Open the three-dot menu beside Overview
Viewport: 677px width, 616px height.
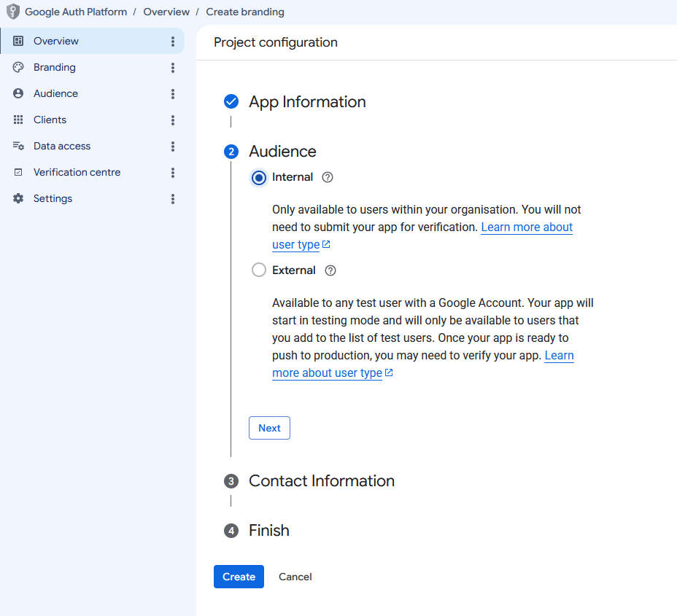coord(173,42)
